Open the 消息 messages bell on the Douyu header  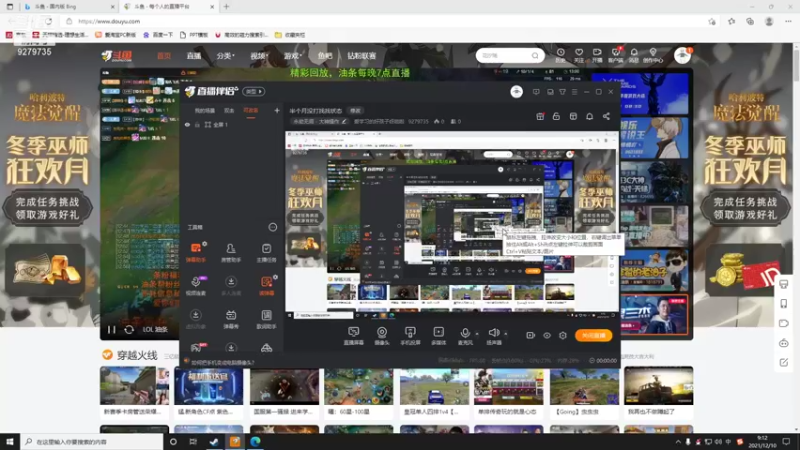coord(634,55)
